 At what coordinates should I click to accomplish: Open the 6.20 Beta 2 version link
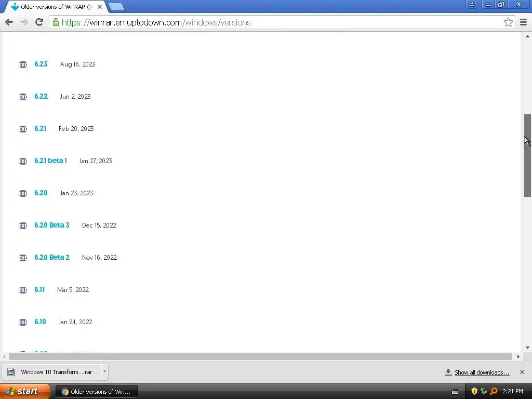pos(52,258)
